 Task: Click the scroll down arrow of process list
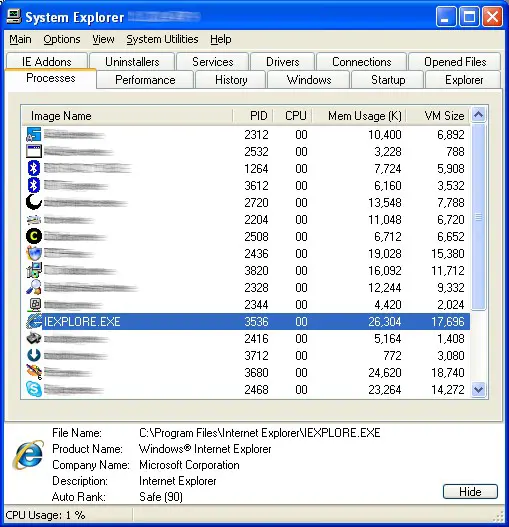(x=478, y=390)
